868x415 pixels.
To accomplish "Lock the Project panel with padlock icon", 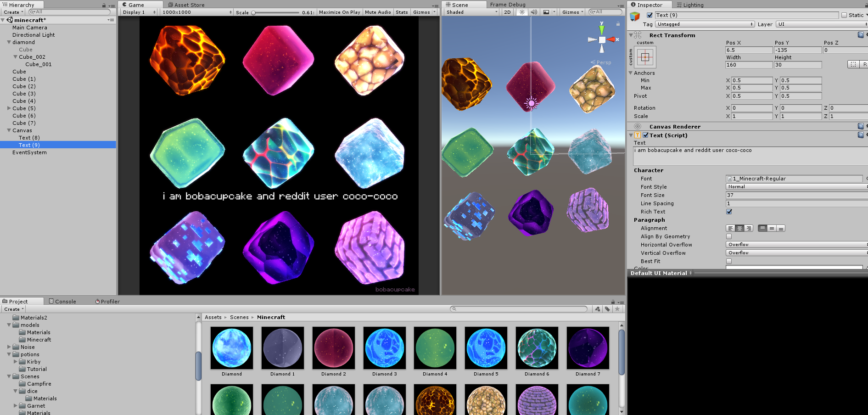I will [613, 302].
